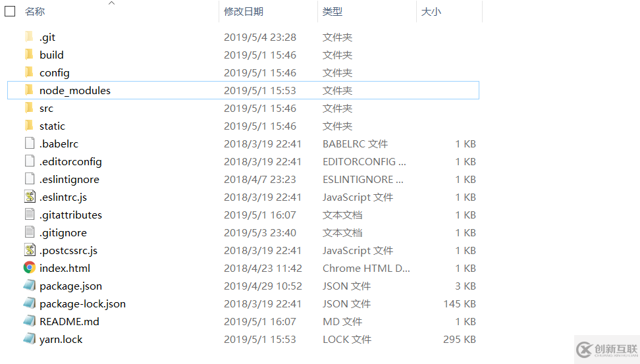
Task: Click the MD 文件 type cell
Action: click(x=342, y=322)
